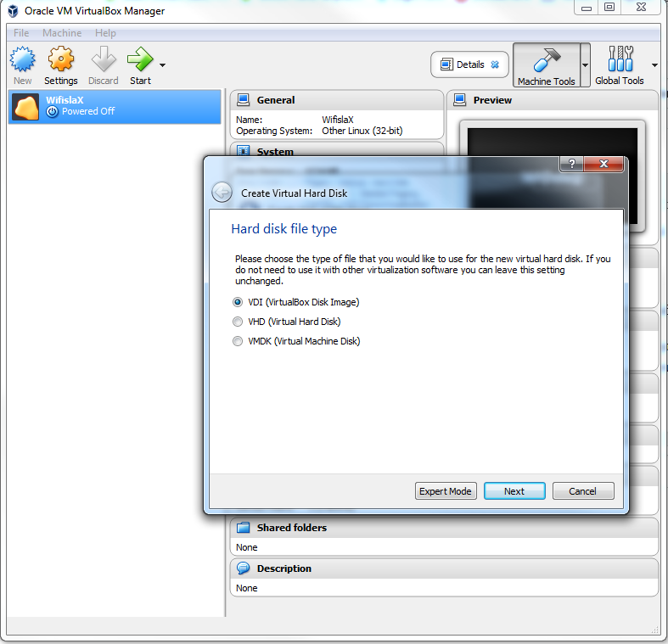Open Settings with the gear icon
This screenshot has height=644, width=668.
(x=61, y=59)
